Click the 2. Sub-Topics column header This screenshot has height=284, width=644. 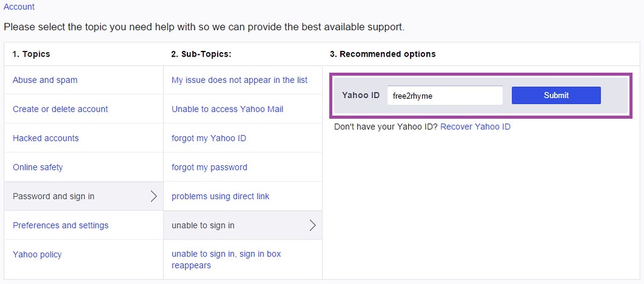click(201, 54)
